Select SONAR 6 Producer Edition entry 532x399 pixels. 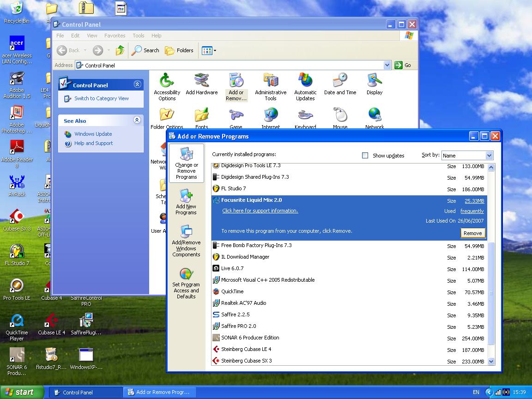pyautogui.click(x=349, y=338)
